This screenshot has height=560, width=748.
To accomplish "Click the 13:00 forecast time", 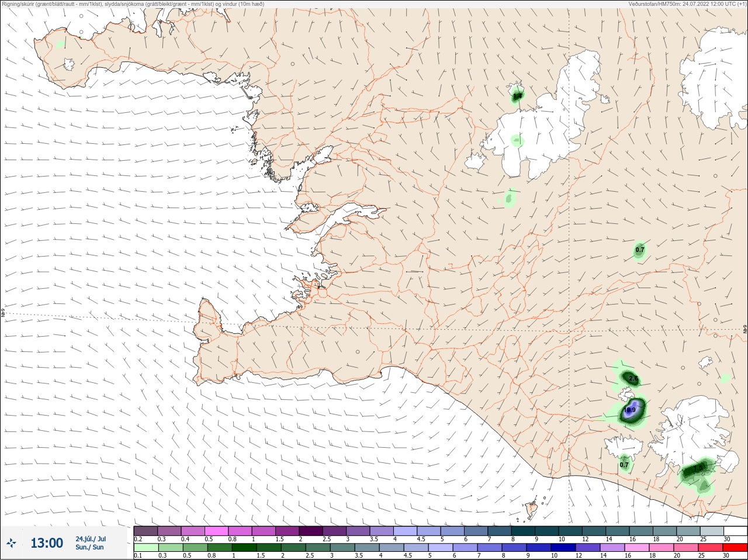I will pyautogui.click(x=47, y=543).
